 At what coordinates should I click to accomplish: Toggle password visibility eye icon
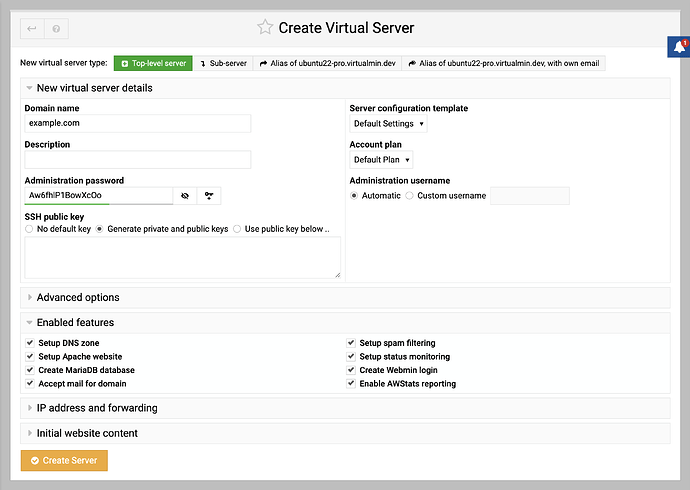click(x=185, y=196)
